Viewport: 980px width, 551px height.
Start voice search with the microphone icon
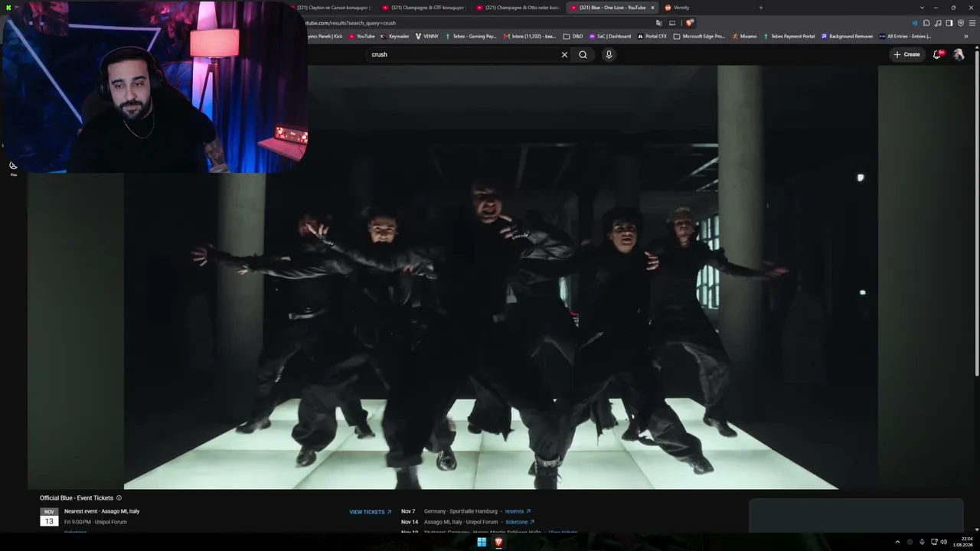tap(609, 54)
